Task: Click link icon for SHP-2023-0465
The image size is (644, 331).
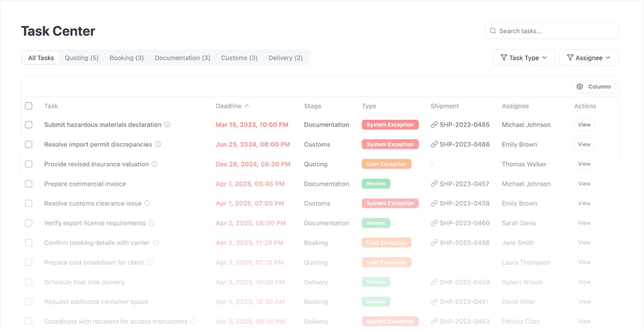Action: [434, 125]
